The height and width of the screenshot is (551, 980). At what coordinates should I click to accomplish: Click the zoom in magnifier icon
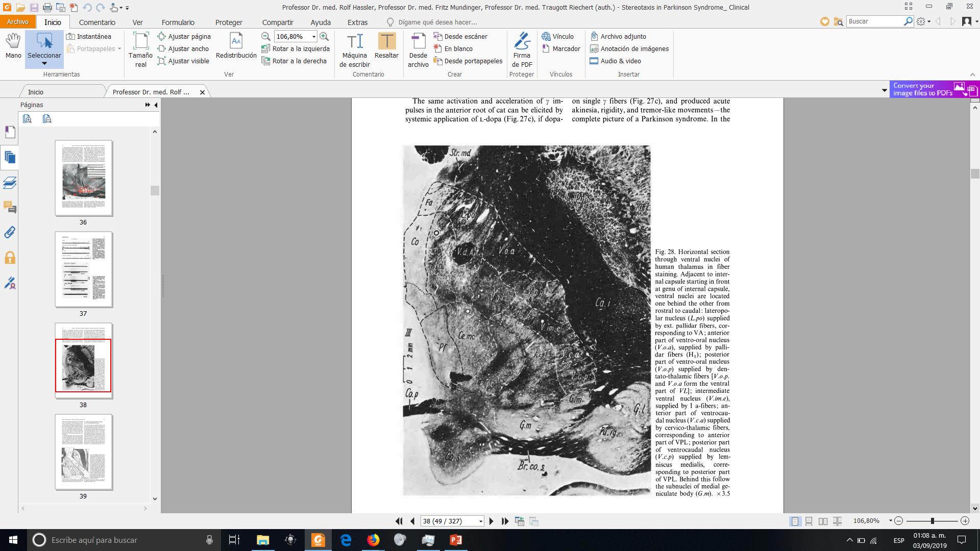pos(324,36)
